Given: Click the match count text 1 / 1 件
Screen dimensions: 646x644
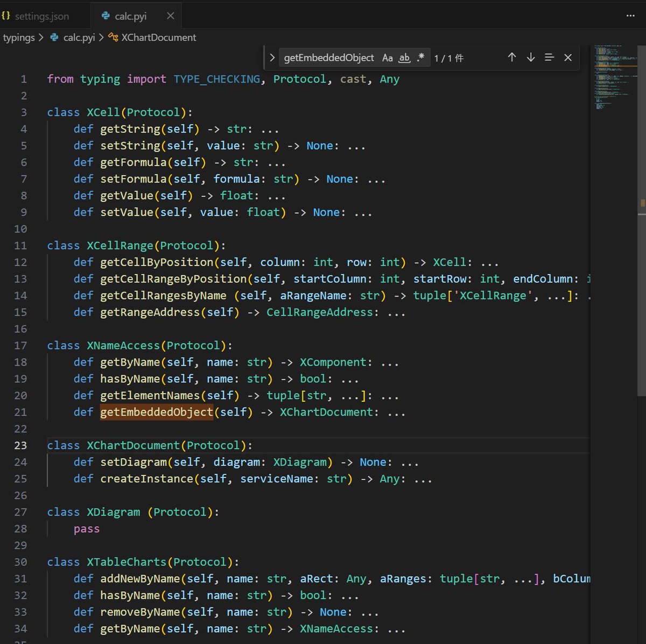Looking at the screenshot, I should click(449, 58).
